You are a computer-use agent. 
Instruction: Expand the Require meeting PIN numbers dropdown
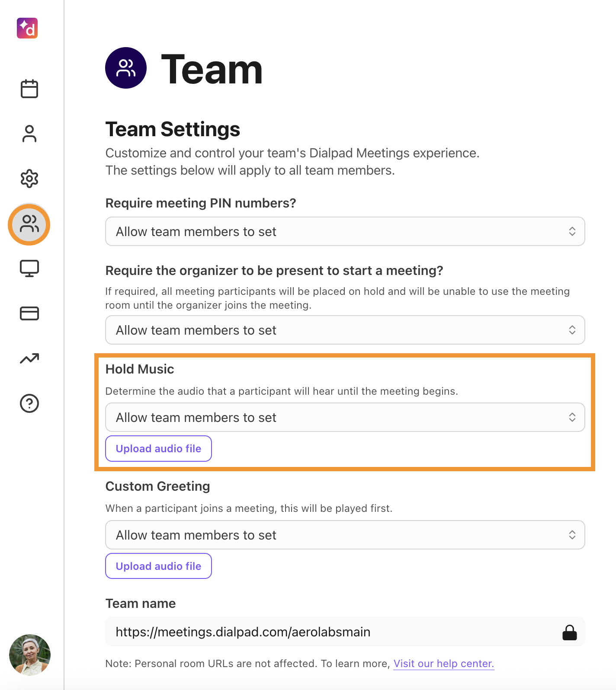coord(345,231)
